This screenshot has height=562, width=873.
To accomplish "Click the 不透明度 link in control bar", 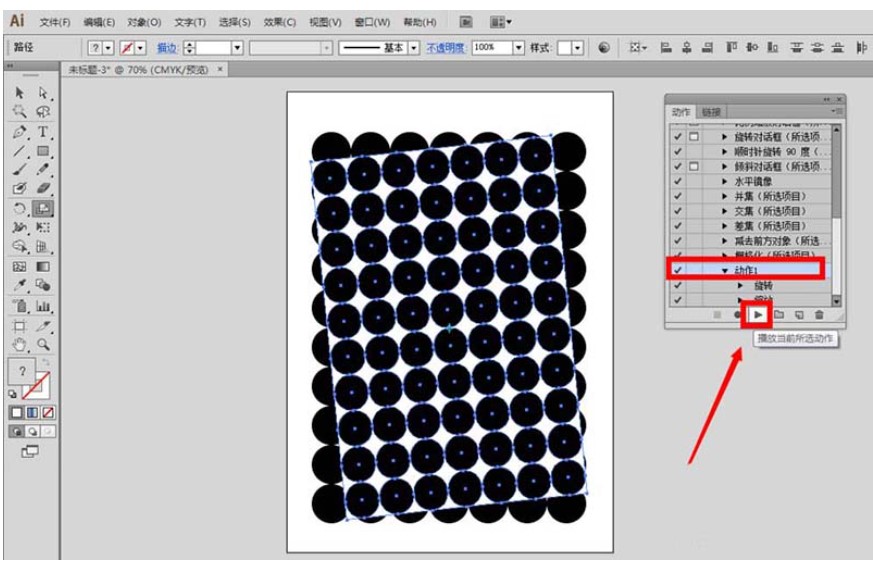I will (445, 48).
